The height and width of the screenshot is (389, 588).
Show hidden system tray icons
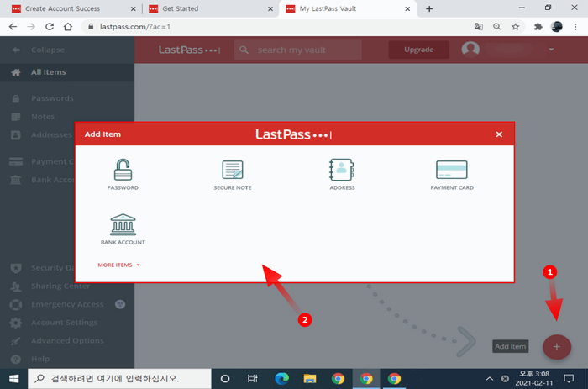coord(490,379)
